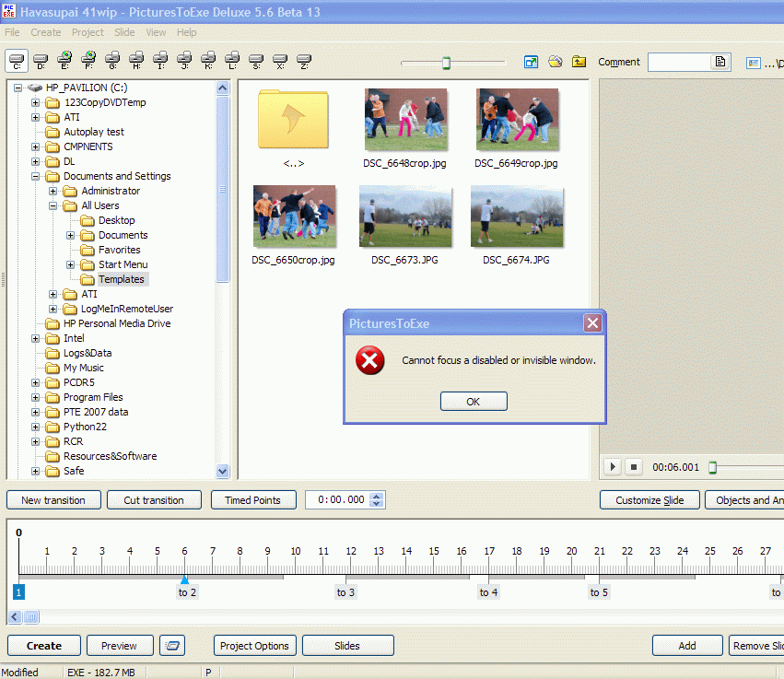Screen dimensions: 784x679
Task: Switch to the E: disc drive
Action: click(64, 61)
